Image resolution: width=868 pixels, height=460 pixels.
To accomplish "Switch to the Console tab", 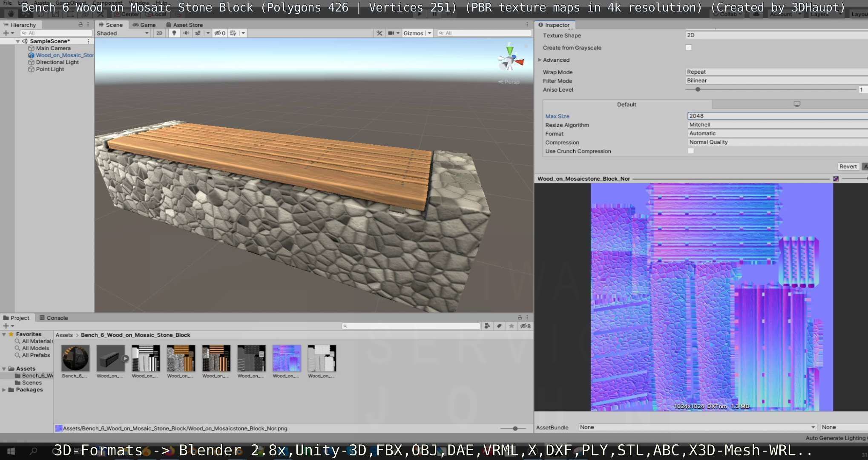I will point(54,318).
